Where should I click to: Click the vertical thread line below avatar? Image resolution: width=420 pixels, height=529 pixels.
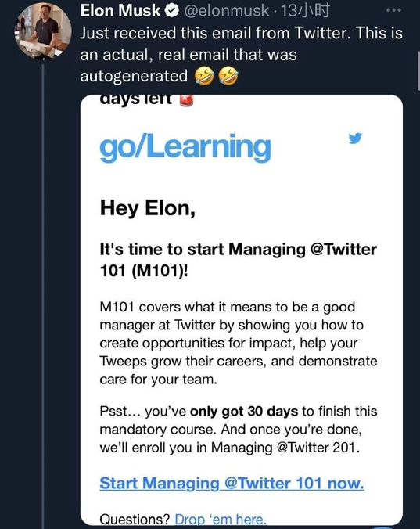tap(43, 293)
